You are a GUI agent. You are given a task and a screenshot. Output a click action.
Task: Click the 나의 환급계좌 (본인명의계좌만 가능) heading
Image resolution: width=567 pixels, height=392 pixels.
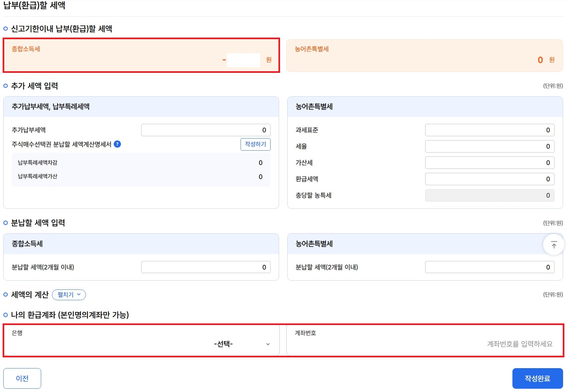[x=70, y=315]
